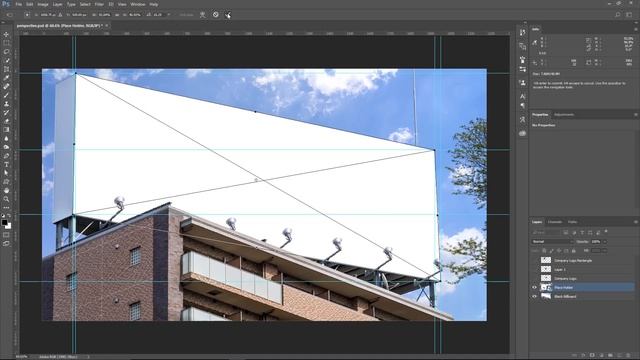Select the History Brush tool

click(6, 112)
